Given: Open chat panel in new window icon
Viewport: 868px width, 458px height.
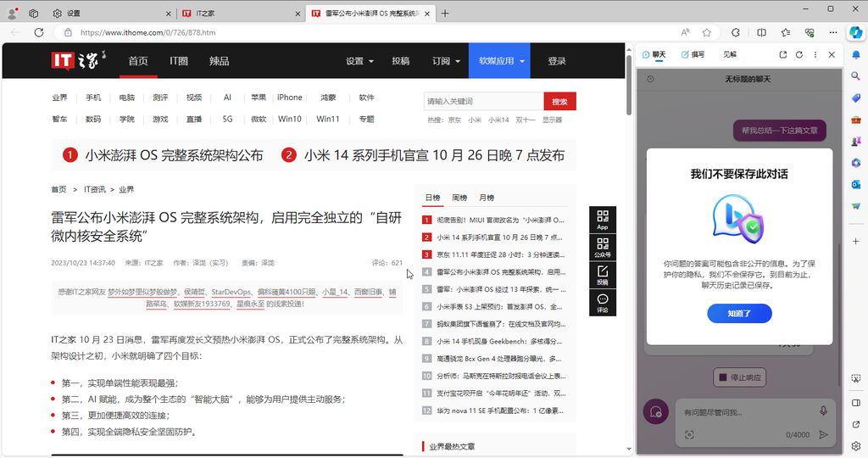Looking at the screenshot, I should pyautogui.click(x=782, y=54).
